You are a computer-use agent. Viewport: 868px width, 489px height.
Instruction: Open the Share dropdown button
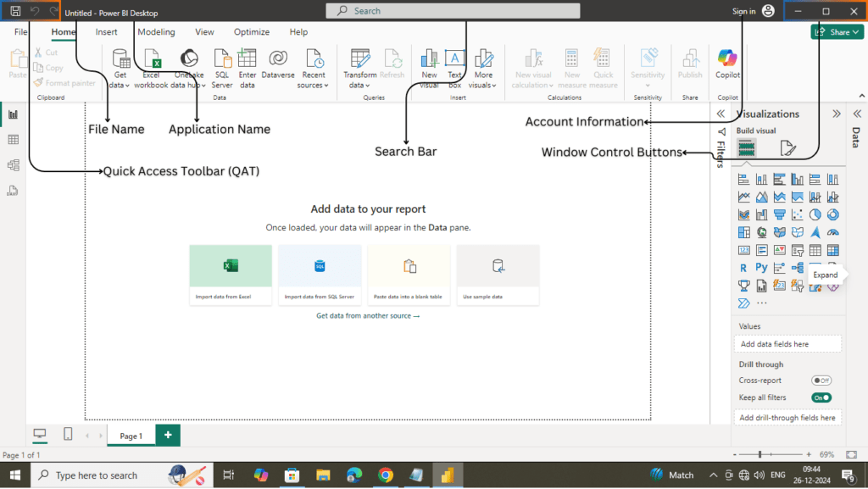point(837,32)
